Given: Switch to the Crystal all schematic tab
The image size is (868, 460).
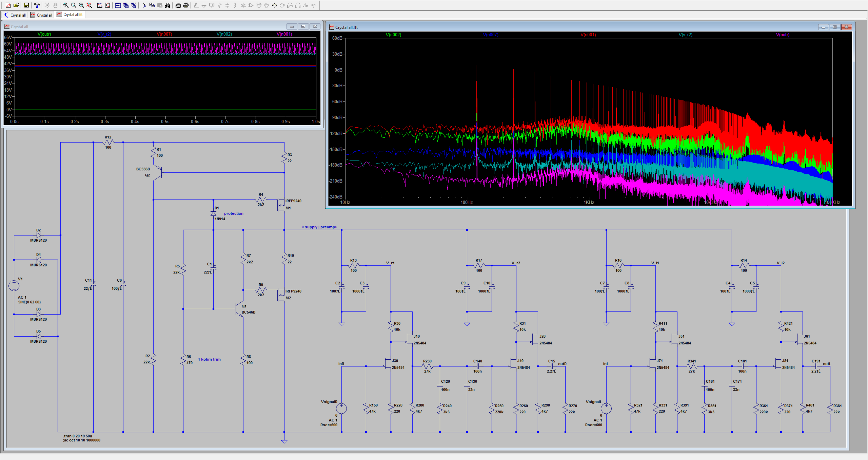Looking at the screenshot, I should pyautogui.click(x=15, y=15).
